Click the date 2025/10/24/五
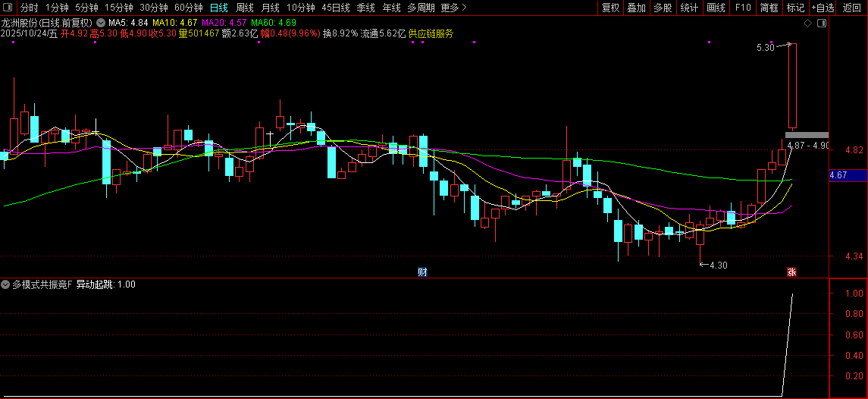The width and height of the screenshot is (868, 399). 30,34
